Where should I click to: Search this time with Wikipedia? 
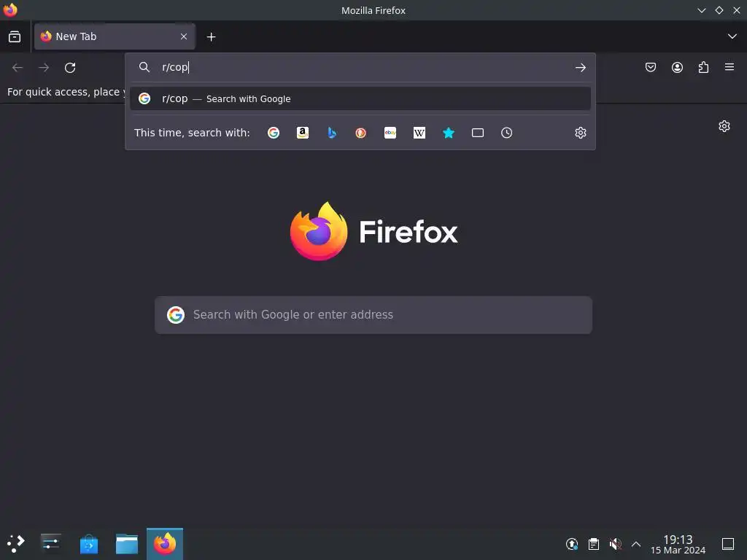pos(419,133)
